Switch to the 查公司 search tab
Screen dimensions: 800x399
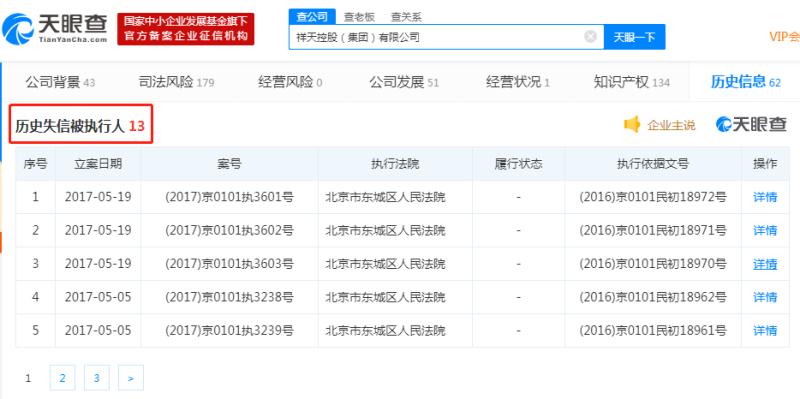(x=312, y=16)
